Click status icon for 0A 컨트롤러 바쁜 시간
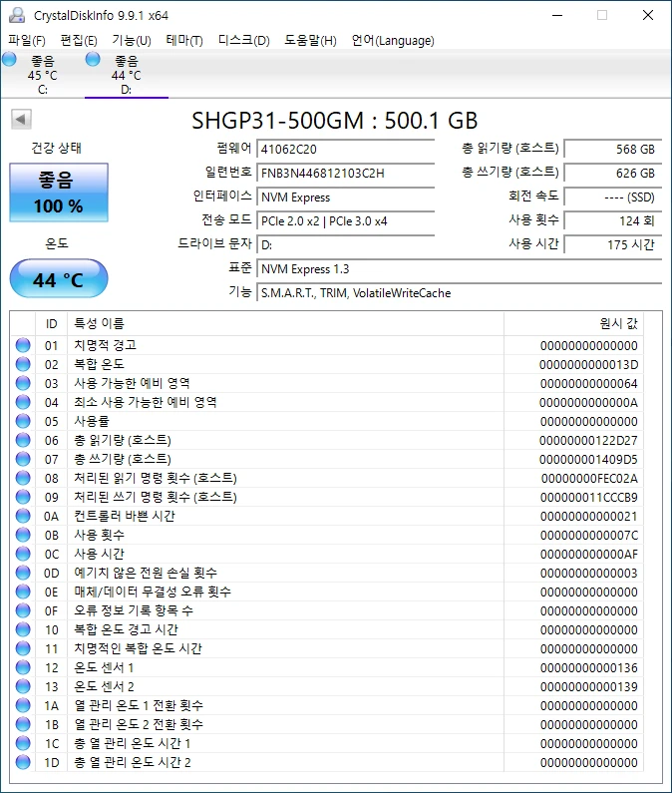Viewport: 672px width, 793px height. 23,516
